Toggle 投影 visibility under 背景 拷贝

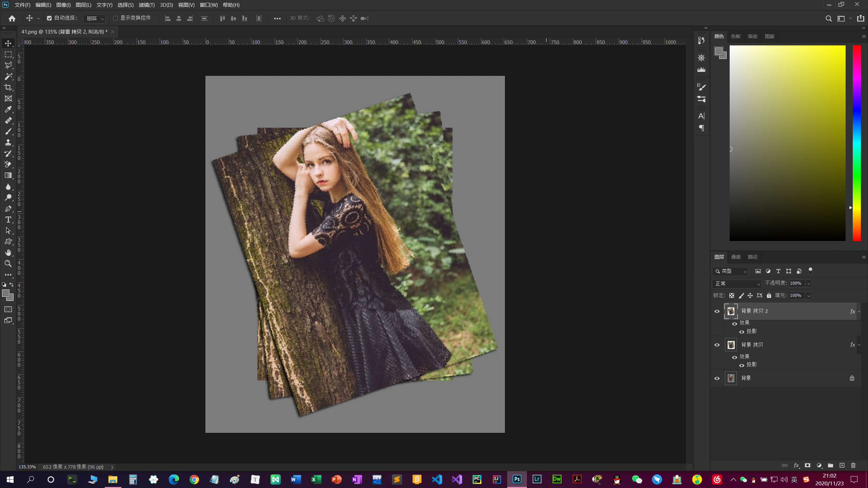(742, 365)
